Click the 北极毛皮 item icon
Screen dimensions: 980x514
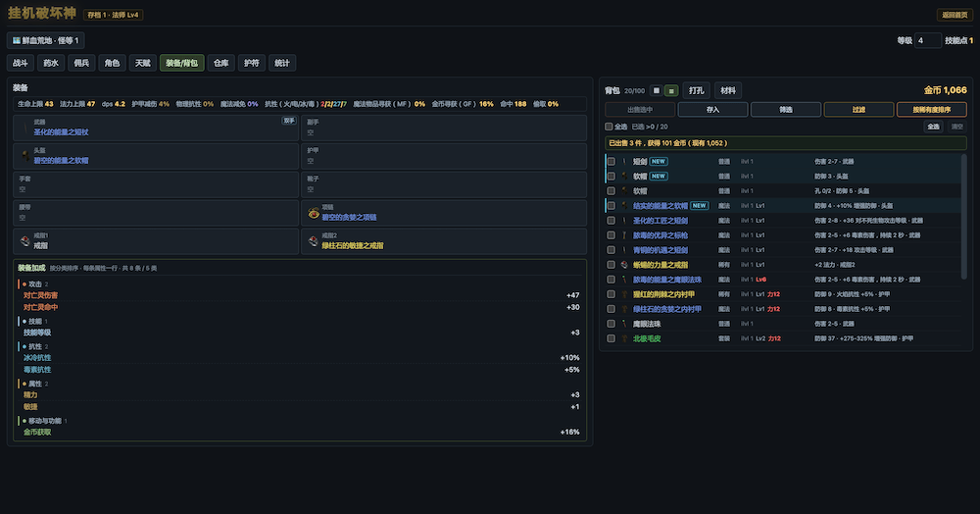623,339
